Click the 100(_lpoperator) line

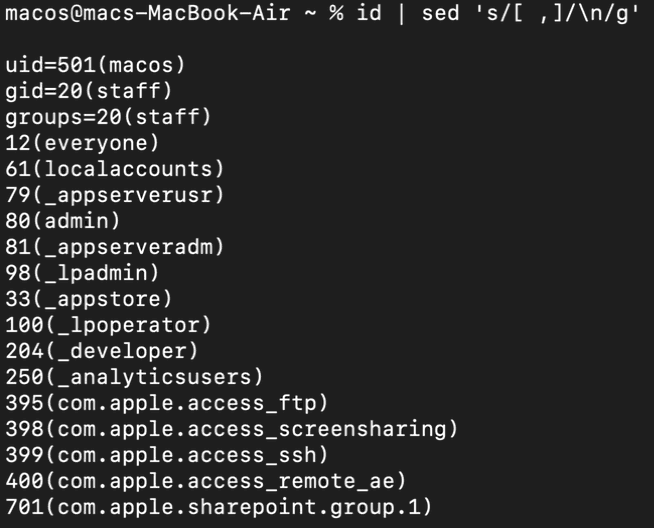click(108, 325)
